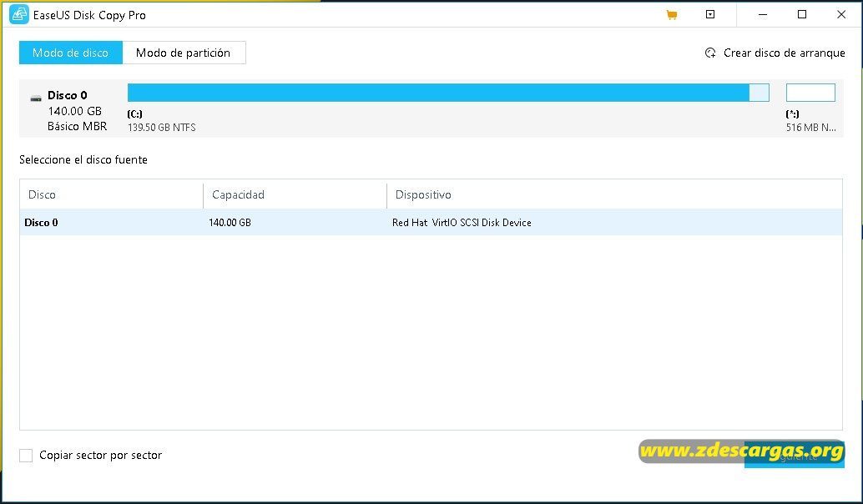Maximize the EaseUS Disk Copy window
This screenshot has width=863, height=504.
click(802, 15)
